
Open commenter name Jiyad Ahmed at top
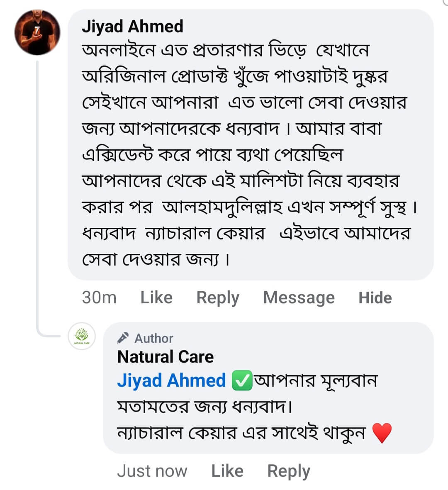coord(132,26)
